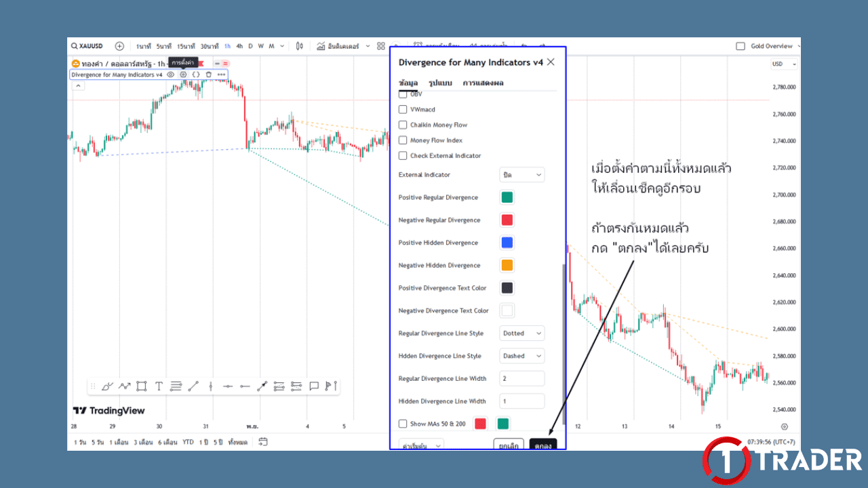
Task: Open the more options dots on legend
Action: (x=221, y=75)
